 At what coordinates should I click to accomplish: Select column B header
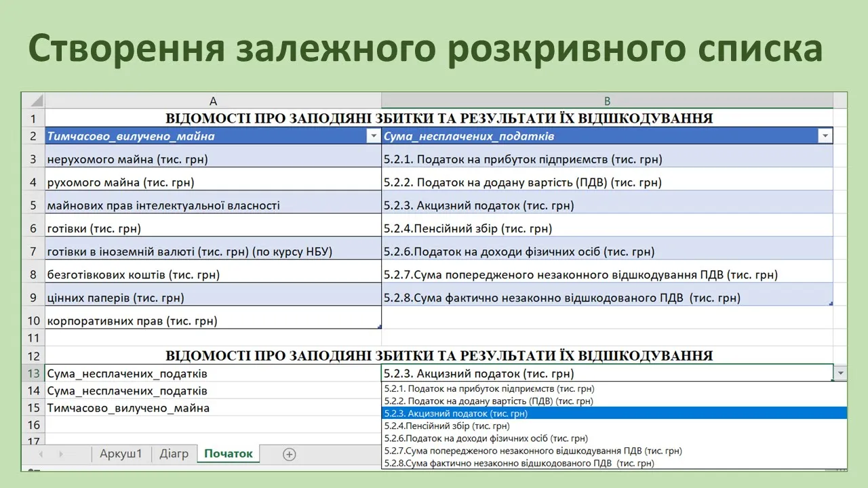click(607, 101)
